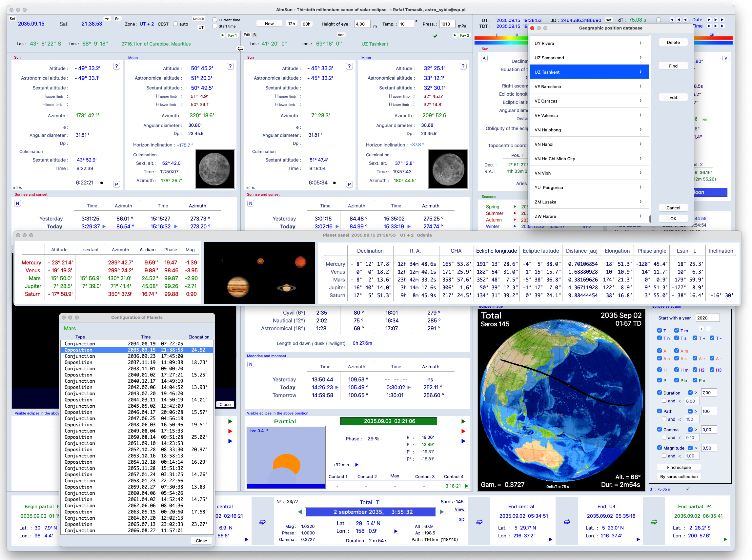This screenshot has width=752, height=560.
Task: Click the Now button
Action: tap(269, 24)
